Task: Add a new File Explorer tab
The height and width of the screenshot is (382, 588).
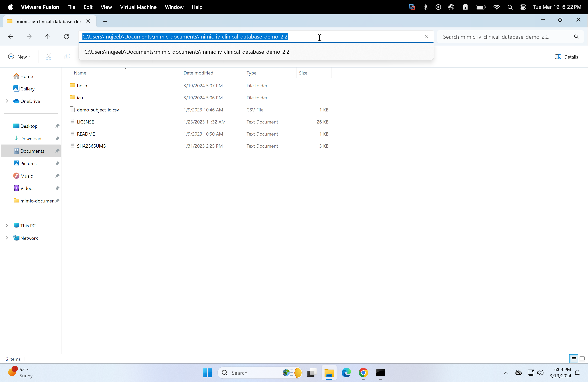Action: (105, 22)
